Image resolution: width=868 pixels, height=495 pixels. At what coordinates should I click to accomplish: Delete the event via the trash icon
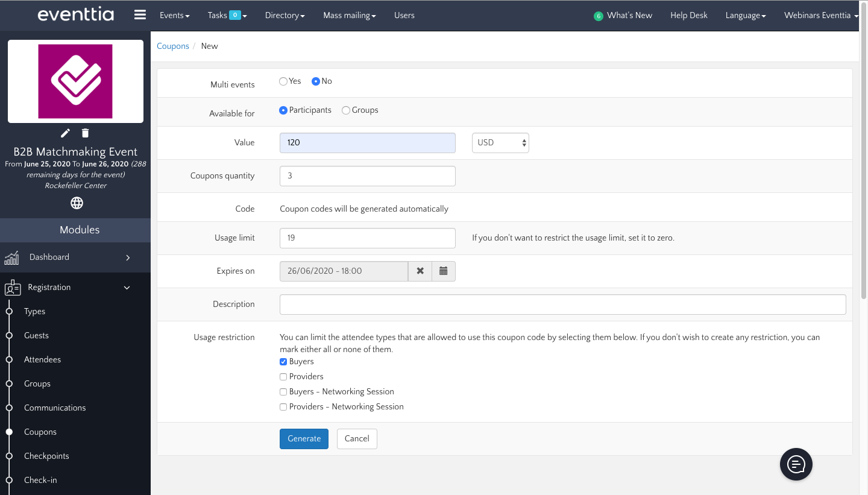pyautogui.click(x=84, y=133)
